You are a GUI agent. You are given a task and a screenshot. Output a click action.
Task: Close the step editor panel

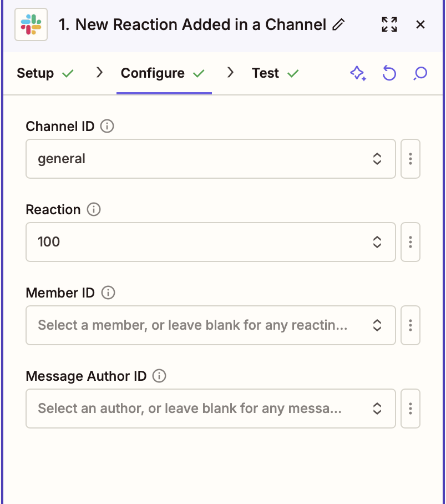pos(420,24)
